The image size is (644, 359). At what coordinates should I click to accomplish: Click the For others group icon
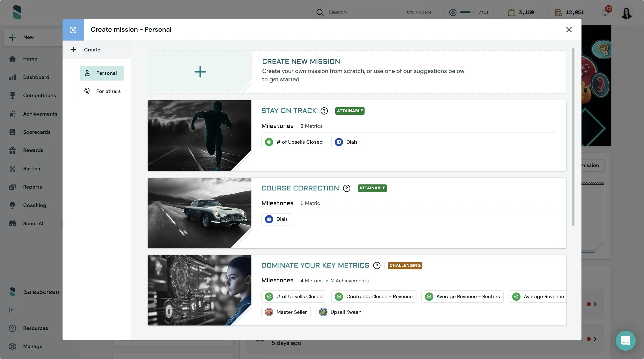tap(87, 91)
